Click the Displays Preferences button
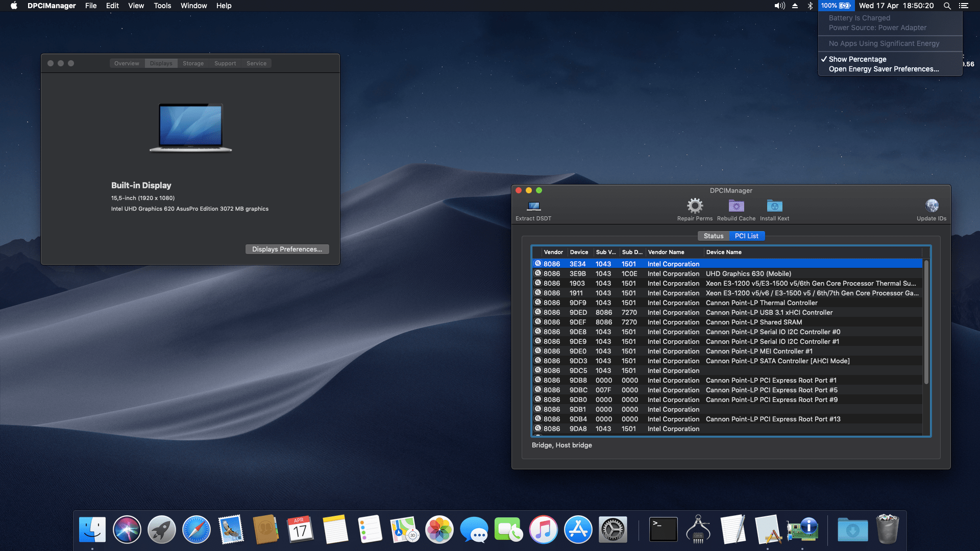This screenshot has width=980, height=551. click(287, 249)
